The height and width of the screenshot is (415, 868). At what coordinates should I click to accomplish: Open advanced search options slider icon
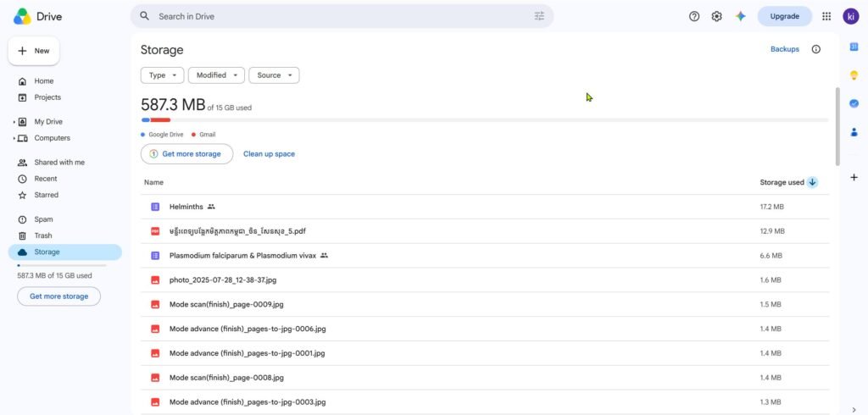point(539,16)
